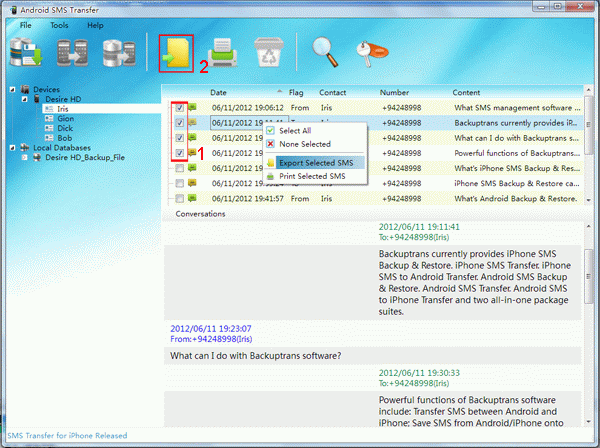Click the recycle bin delete icon
This screenshot has height=448, width=600.
269,52
